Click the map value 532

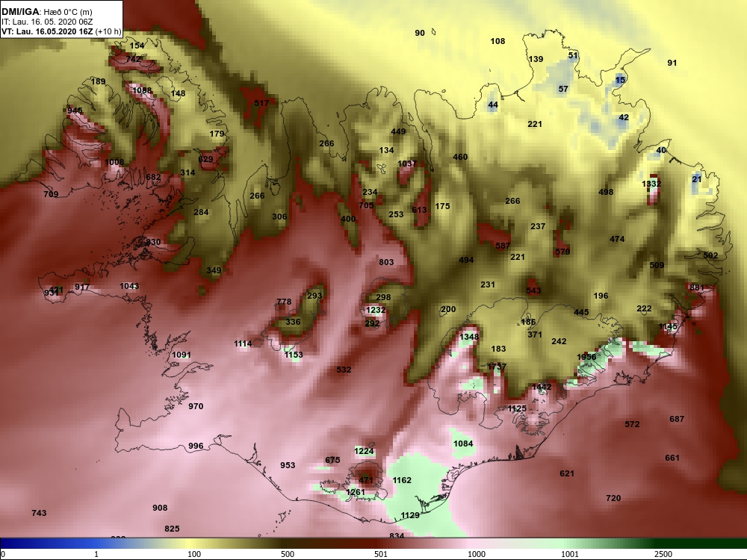click(x=344, y=370)
